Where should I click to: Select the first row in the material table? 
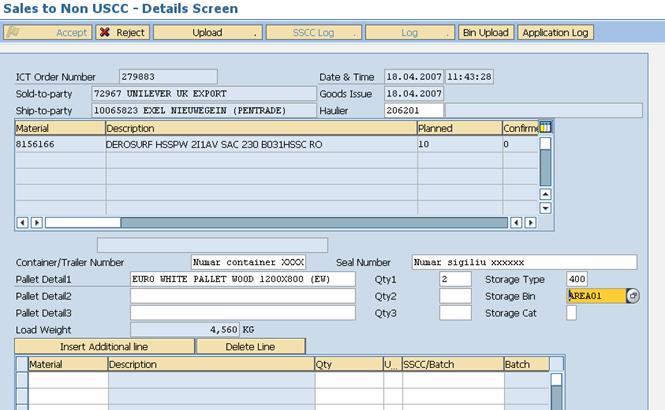pyautogui.click(x=59, y=145)
